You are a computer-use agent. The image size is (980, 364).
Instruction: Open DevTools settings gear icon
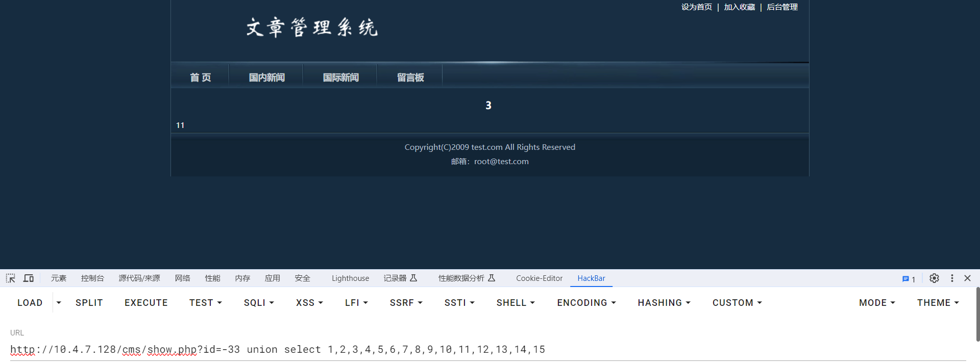934,278
